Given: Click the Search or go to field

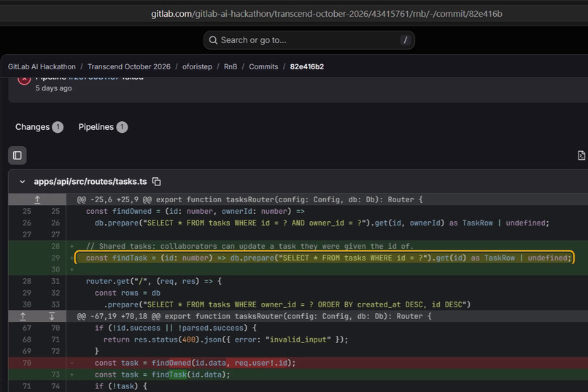Looking at the screenshot, I should pos(309,40).
